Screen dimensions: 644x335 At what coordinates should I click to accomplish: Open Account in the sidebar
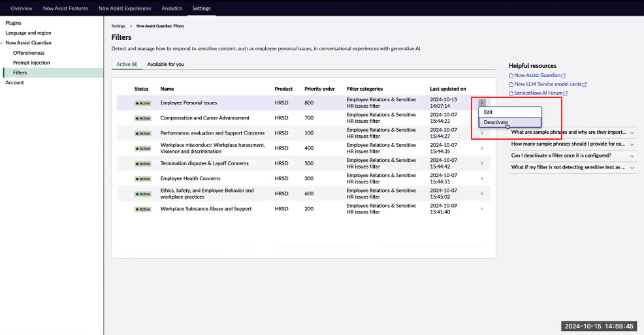pos(14,82)
